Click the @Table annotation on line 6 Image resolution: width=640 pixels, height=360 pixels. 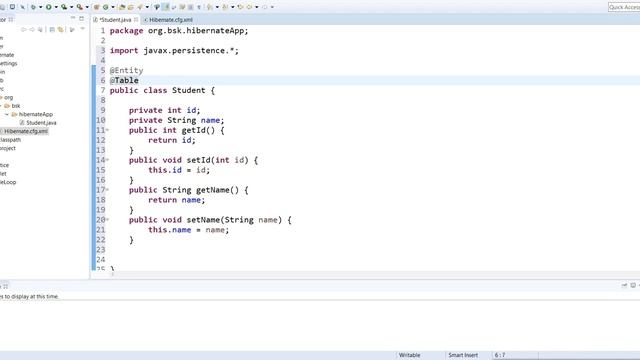coord(124,80)
